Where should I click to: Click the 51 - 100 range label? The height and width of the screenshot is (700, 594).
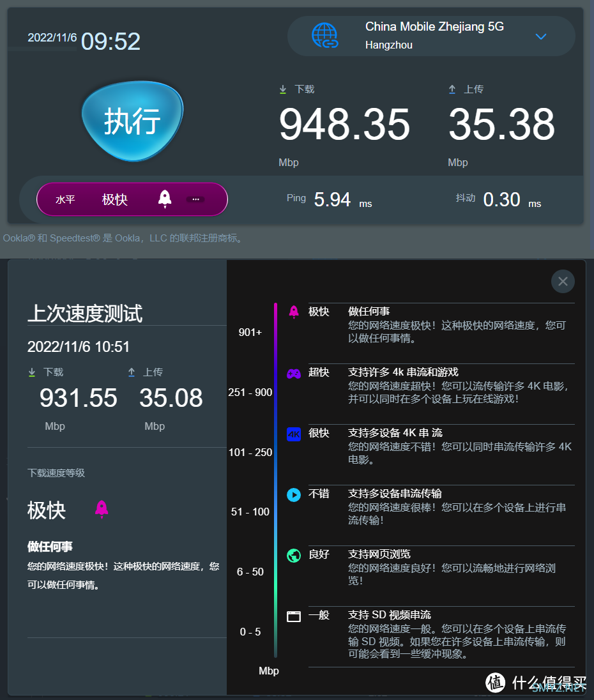[250, 512]
